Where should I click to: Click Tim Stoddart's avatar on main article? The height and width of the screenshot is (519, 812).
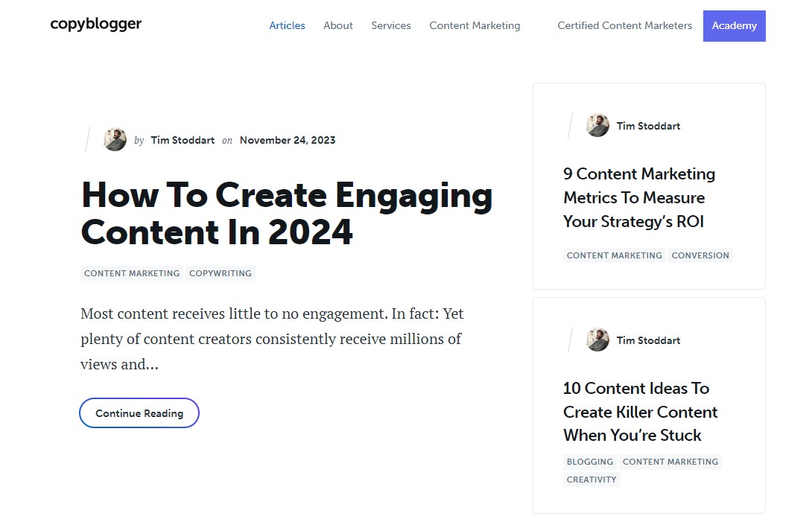click(115, 139)
